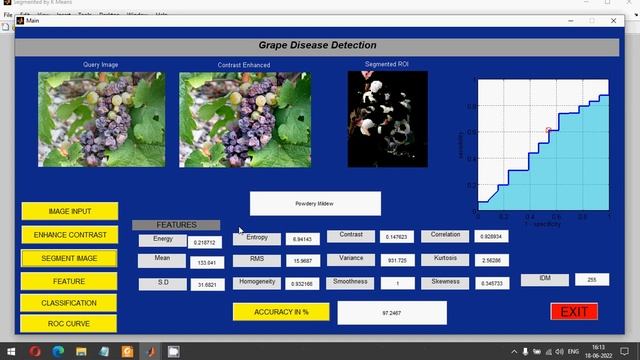Open the orange app icon in taskbar
Viewport: 640px width, 360px height.
(127, 351)
